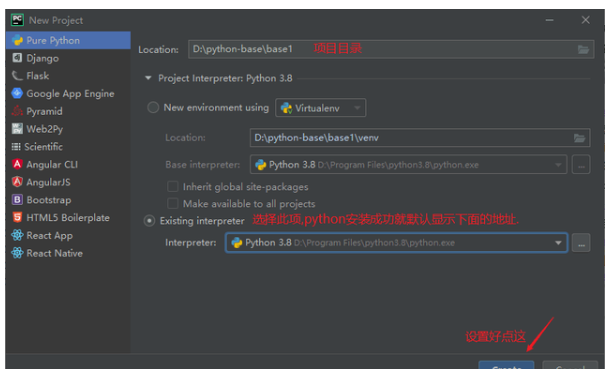The image size is (610, 369).
Task: Choose the AngularJS project type
Action: click(x=68, y=182)
